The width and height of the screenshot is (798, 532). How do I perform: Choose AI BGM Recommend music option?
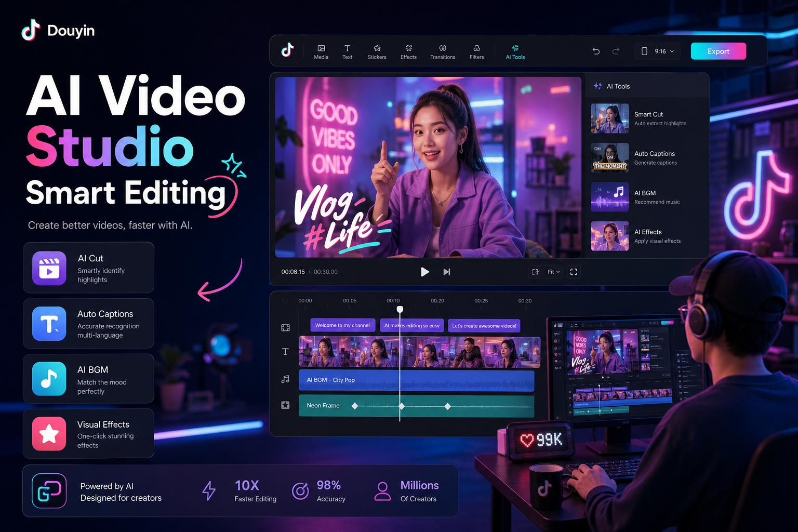(x=647, y=197)
